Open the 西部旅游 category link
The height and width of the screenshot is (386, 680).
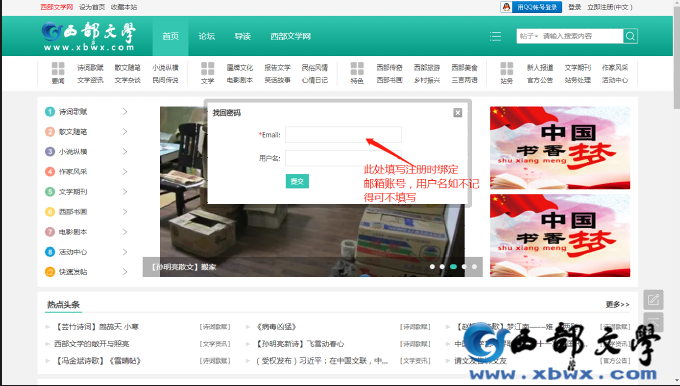point(427,68)
